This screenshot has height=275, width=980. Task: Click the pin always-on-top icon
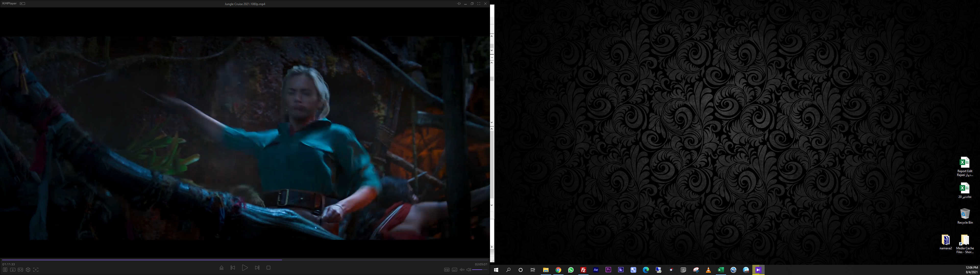pos(459,4)
